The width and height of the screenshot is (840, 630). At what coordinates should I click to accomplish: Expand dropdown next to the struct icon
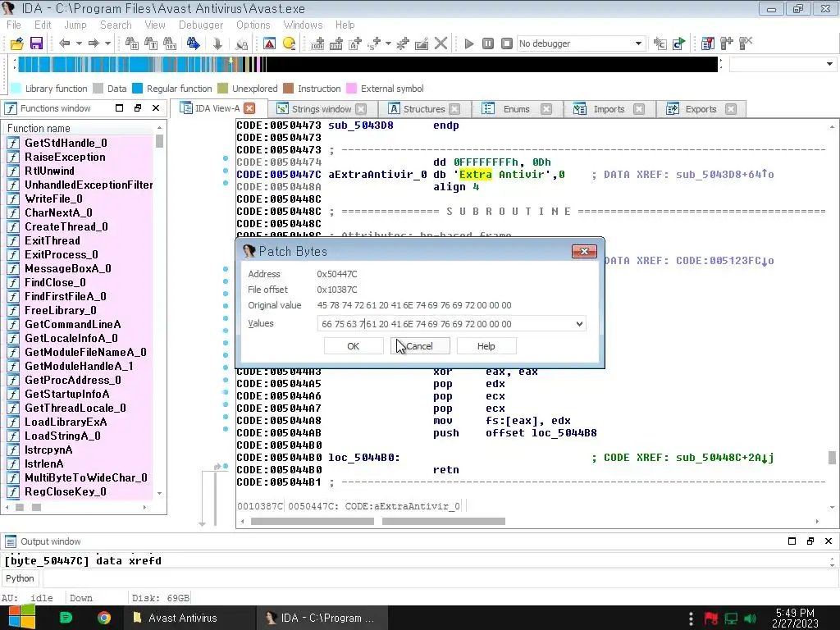click(388, 43)
